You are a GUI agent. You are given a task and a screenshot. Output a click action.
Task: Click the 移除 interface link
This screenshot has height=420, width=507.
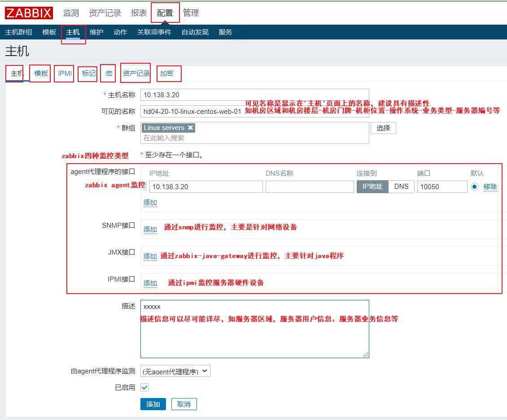[x=490, y=187]
